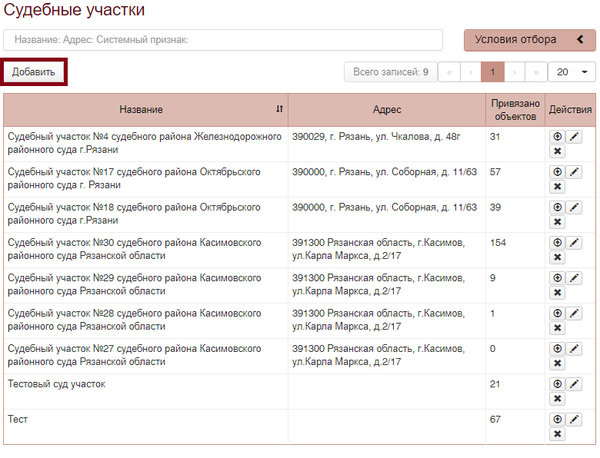Edit Судебный участок №30 using the pencil icon
600x458 pixels.
click(575, 243)
